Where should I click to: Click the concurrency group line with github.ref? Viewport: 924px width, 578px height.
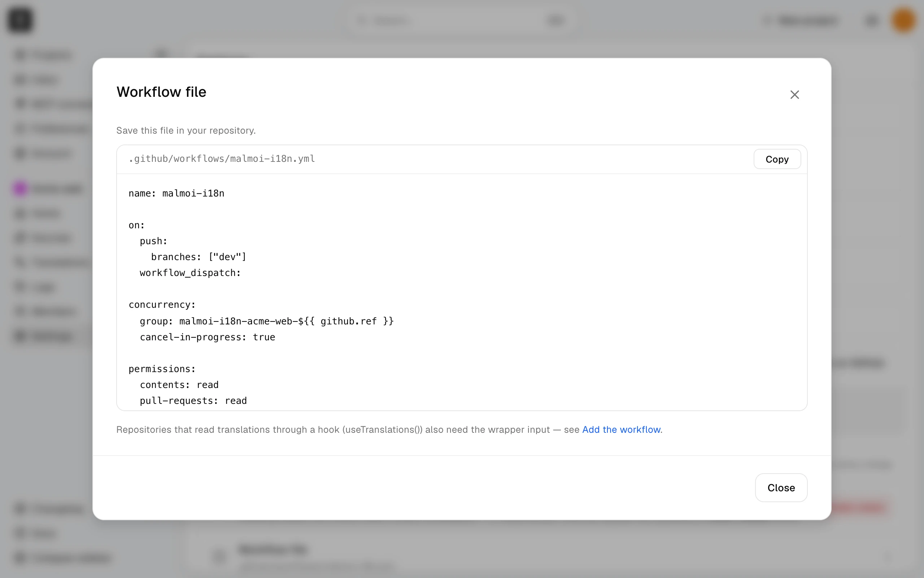coord(266,321)
